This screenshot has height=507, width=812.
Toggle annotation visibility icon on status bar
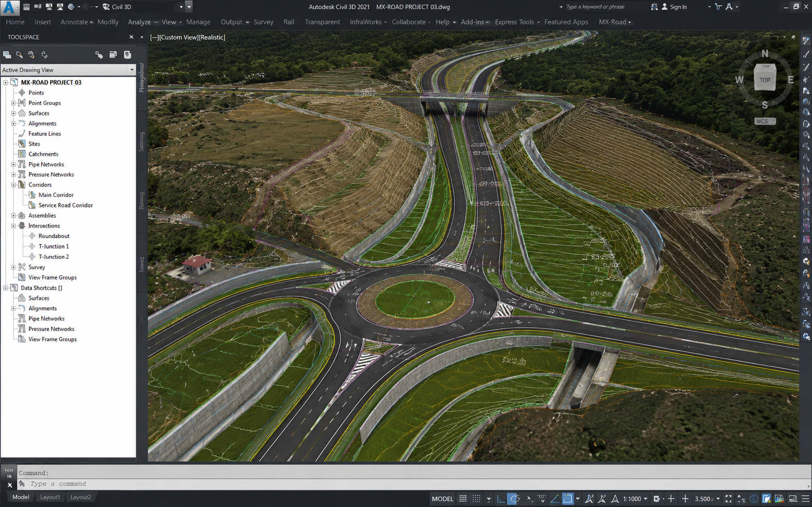589,499
